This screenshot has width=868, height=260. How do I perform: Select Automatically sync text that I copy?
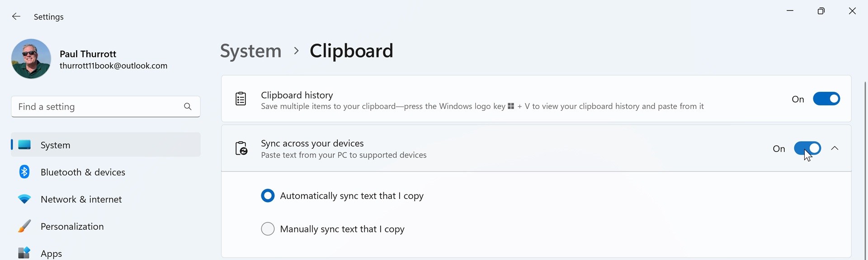tap(268, 196)
